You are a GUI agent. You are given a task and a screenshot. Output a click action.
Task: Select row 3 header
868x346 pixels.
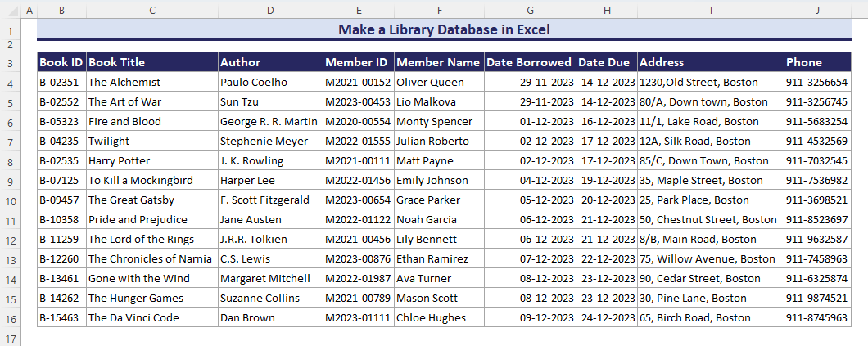coord(10,62)
